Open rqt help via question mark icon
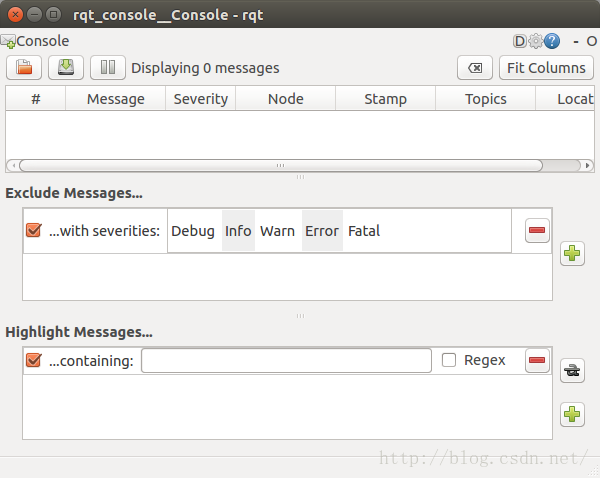The image size is (600, 478). pos(552,41)
